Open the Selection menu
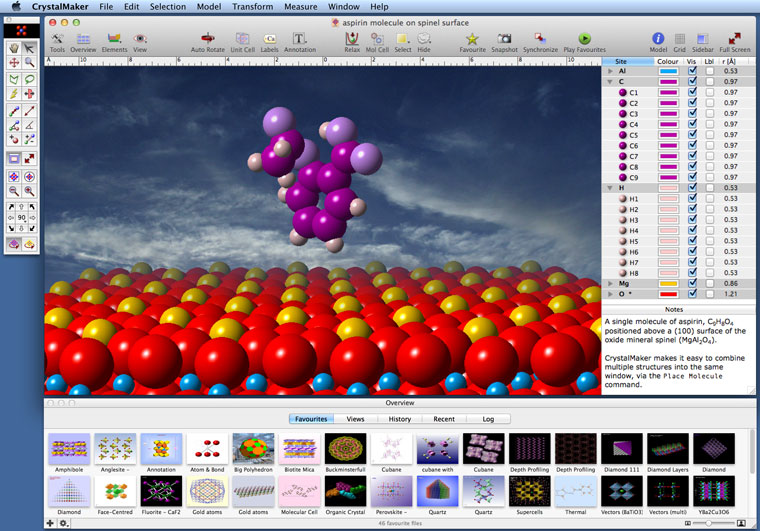The height and width of the screenshot is (531, 760). tap(168, 7)
